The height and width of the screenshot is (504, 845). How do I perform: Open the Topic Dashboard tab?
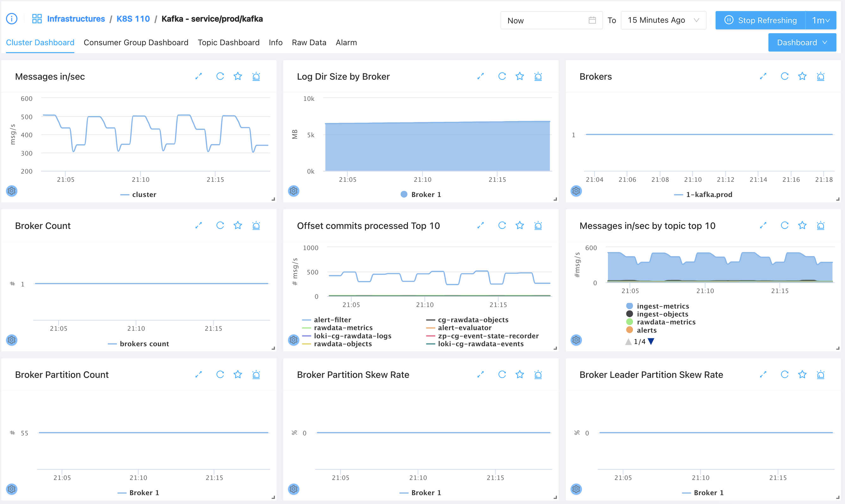click(x=228, y=42)
